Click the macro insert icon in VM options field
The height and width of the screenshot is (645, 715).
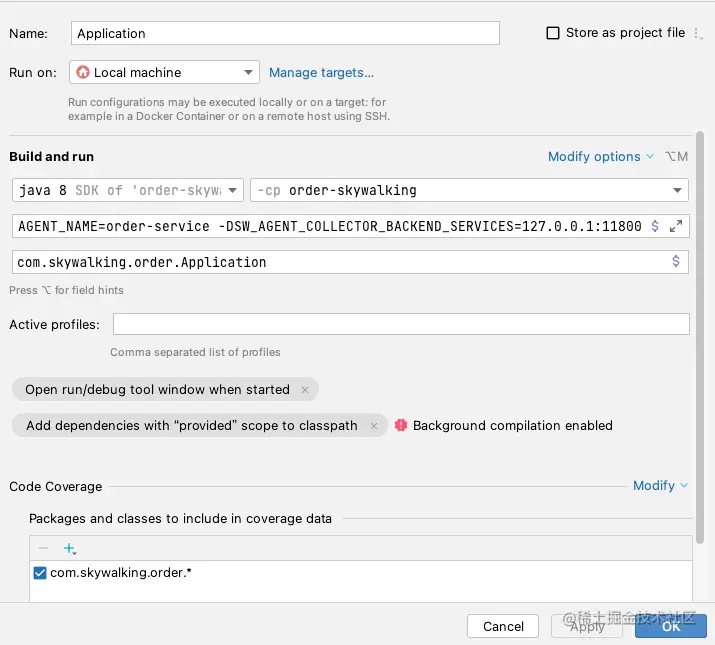point(655,226)
